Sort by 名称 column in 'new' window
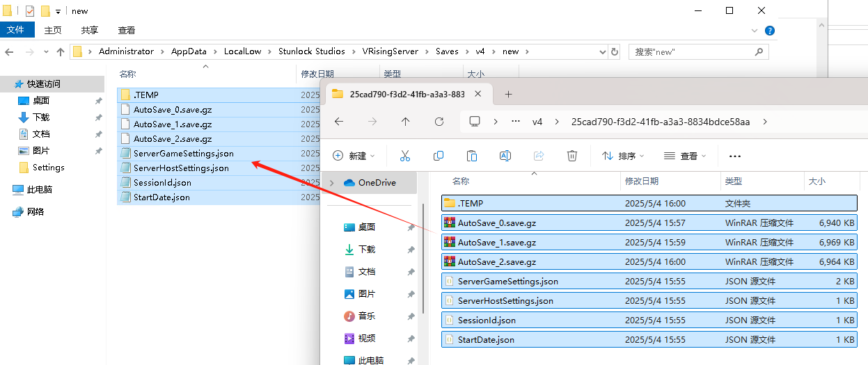Viewport: 868px width, 365px height. (127, 74)
